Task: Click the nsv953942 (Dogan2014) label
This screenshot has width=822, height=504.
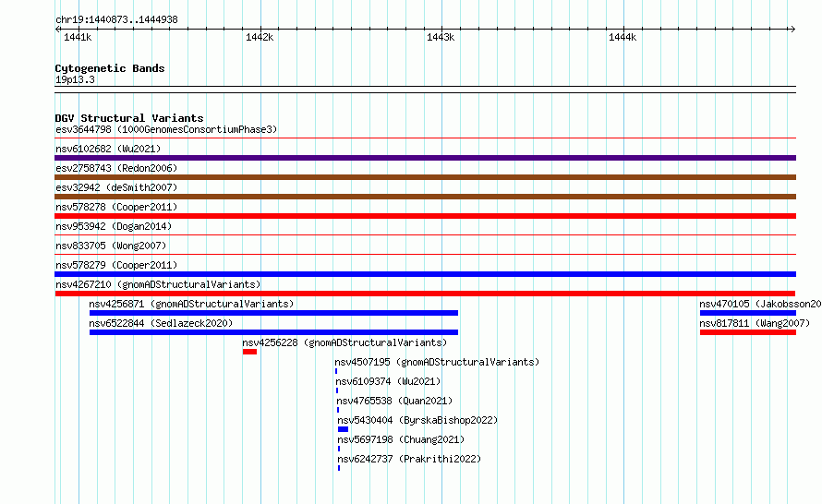Action: pyautogui.click(x=114, y=226)
